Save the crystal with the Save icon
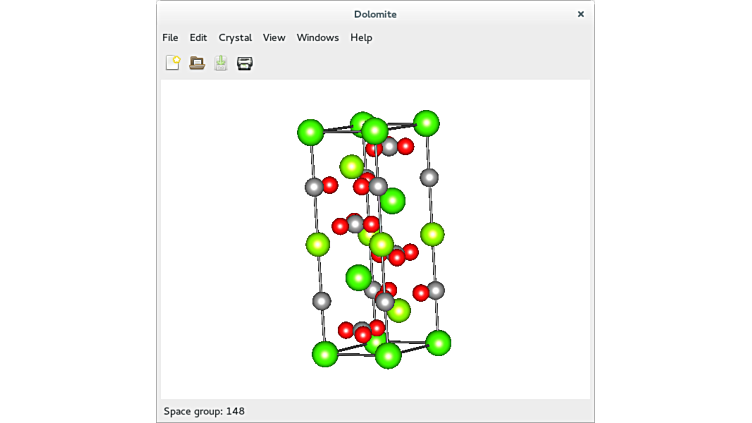The height and width of the screenshot is (423, 752). pyautogui.click(x=221, y=63)
